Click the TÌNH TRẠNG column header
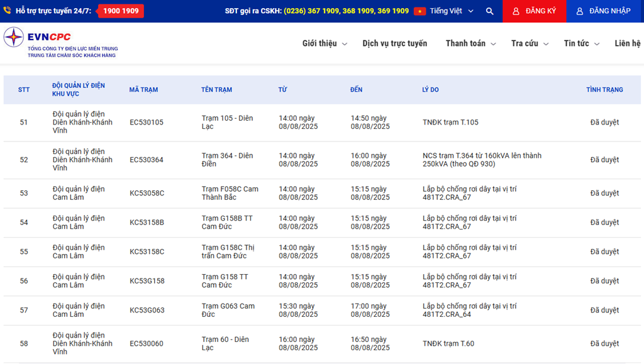Image resolution: width=644 pixels, height=364 pixels. tap(604, 90)
